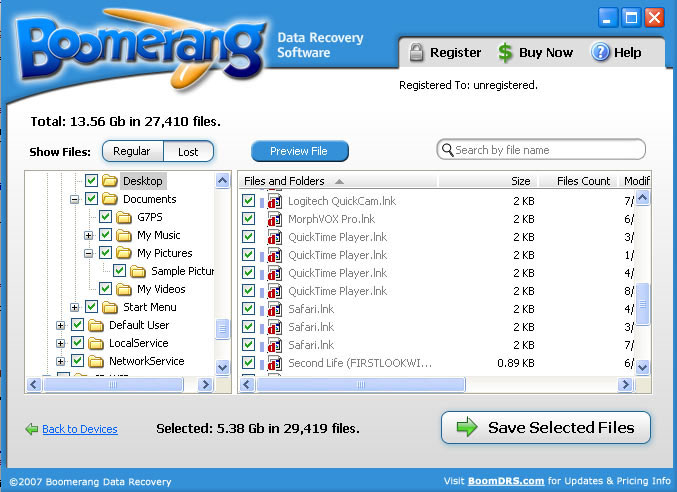Uncheck the Second Life file checkbox
Viewport: 677px width, 492px height.
tap(248, 363)
